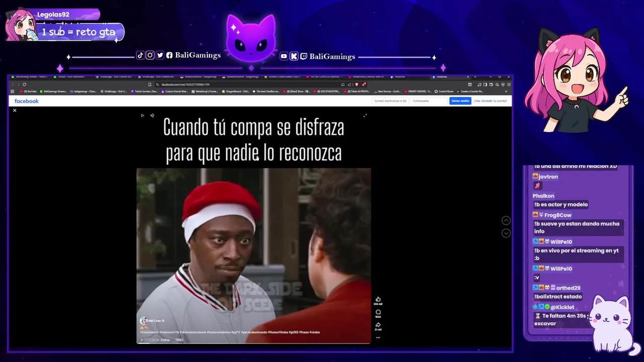Click the Phalkon chat username
Viewport: 644px width, 362px height.
543,196
